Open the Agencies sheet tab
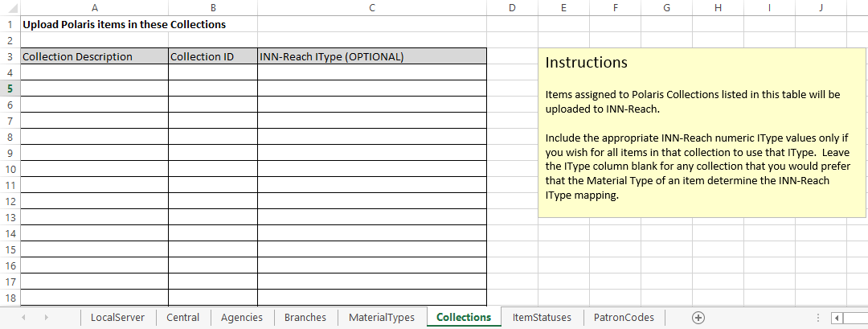The width and height of the screenshot is (868, 329). (x=241, y=318)
